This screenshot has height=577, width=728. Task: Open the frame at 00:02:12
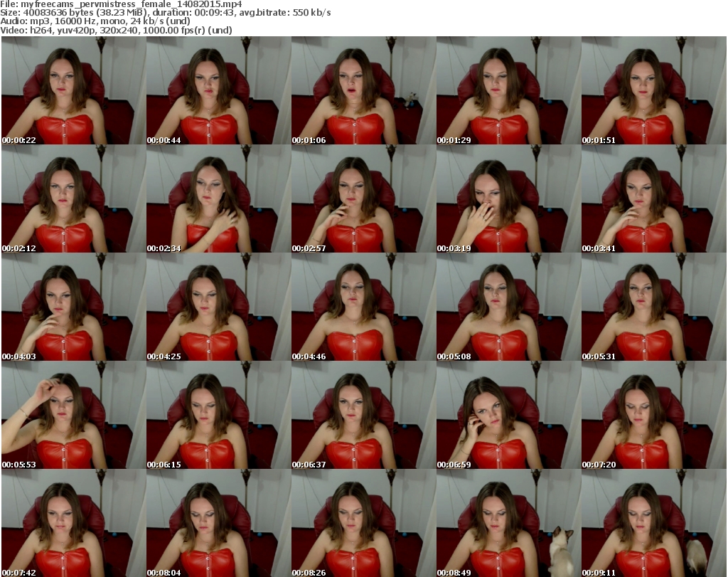(x=74, y=198)
